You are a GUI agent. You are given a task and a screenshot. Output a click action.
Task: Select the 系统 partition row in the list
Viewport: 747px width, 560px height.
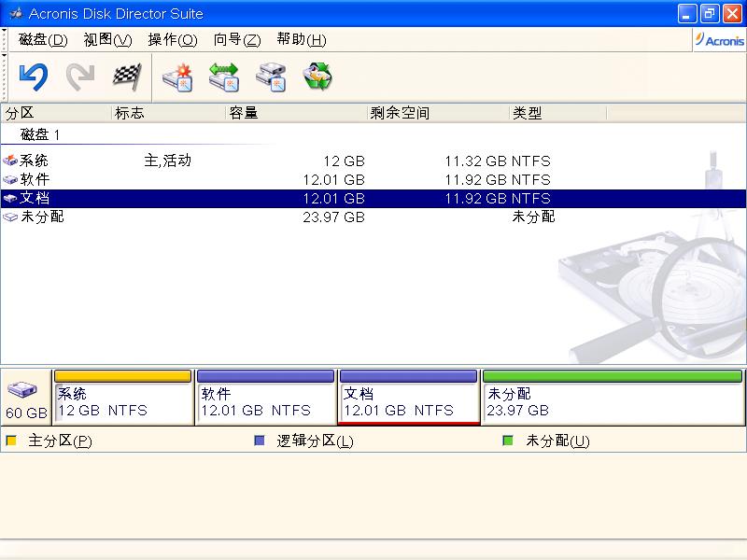coord(373,161)
